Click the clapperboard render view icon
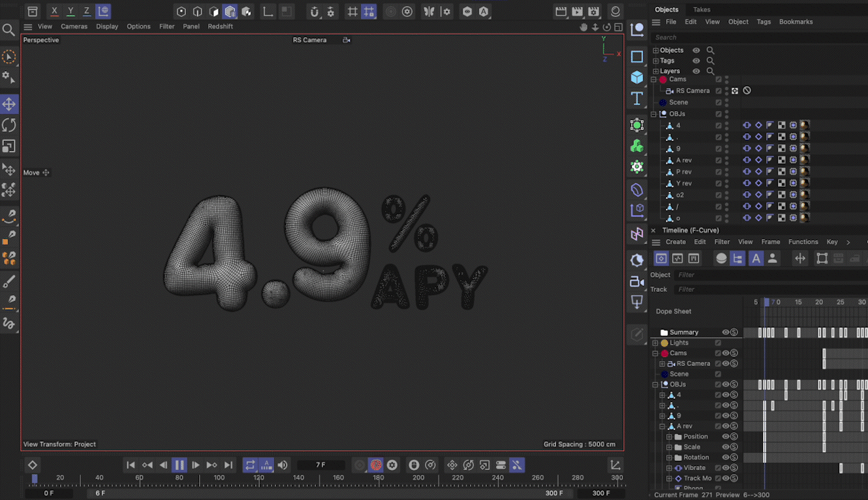Viewport: 868px width, 500px height. coord(561,12)
